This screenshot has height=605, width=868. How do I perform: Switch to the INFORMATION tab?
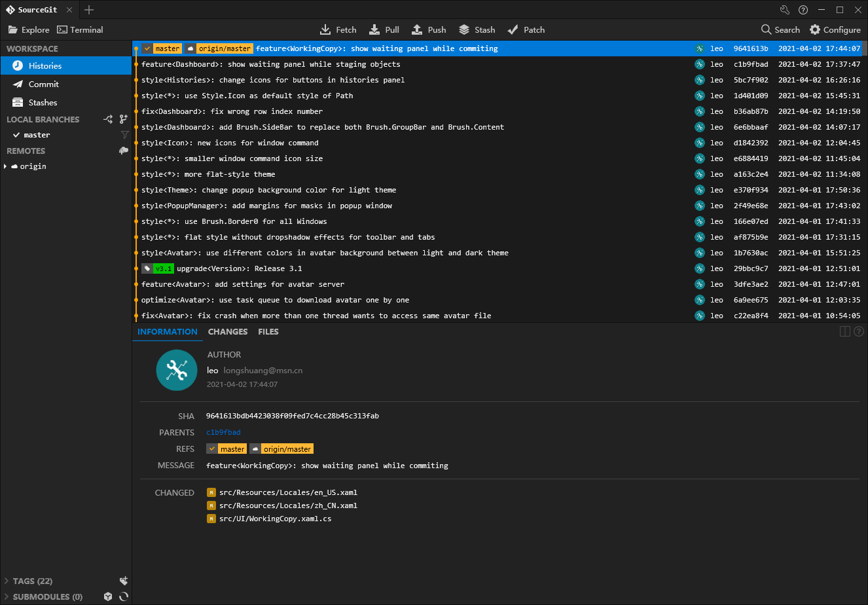168,331
